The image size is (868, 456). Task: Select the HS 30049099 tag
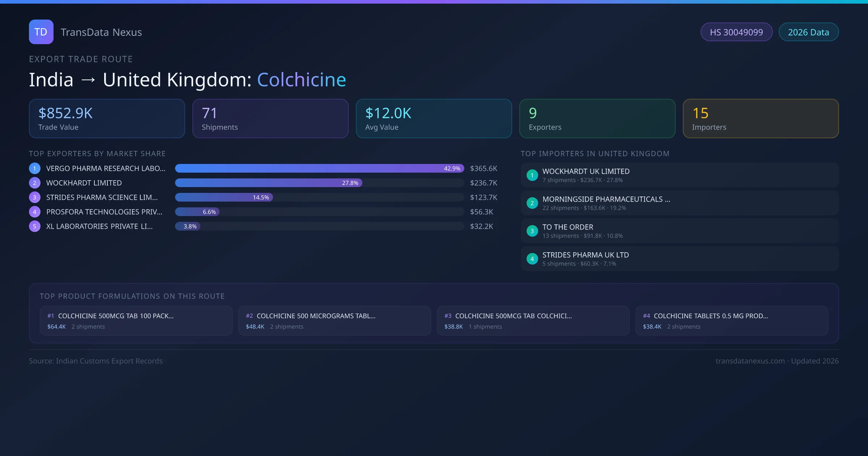point(736,32)
